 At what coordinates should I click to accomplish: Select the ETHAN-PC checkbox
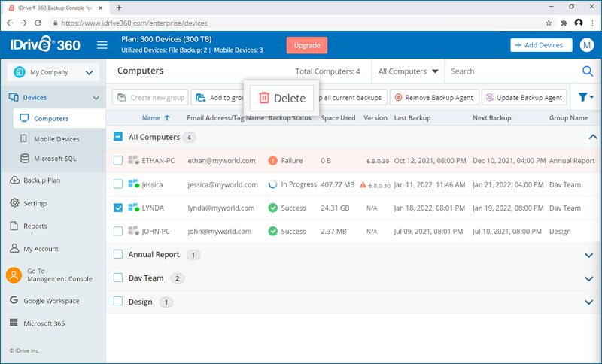pos(118,160)
